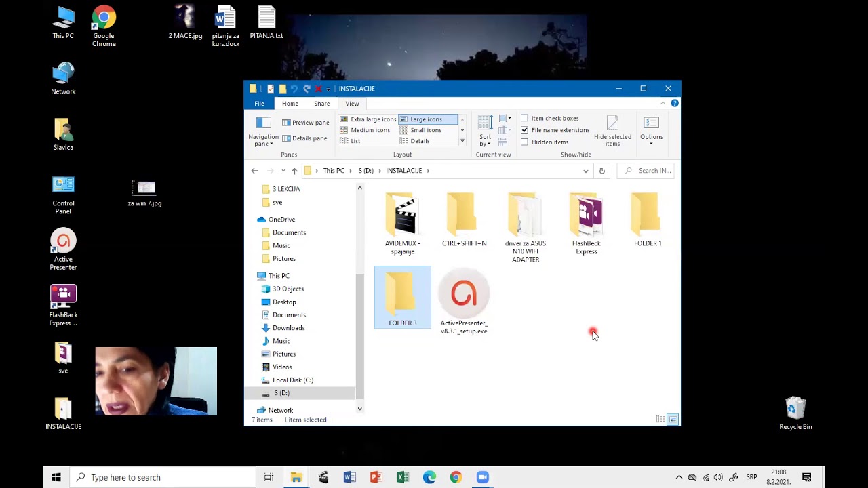Select FOLDER 3 in the file list

[403, 297]
